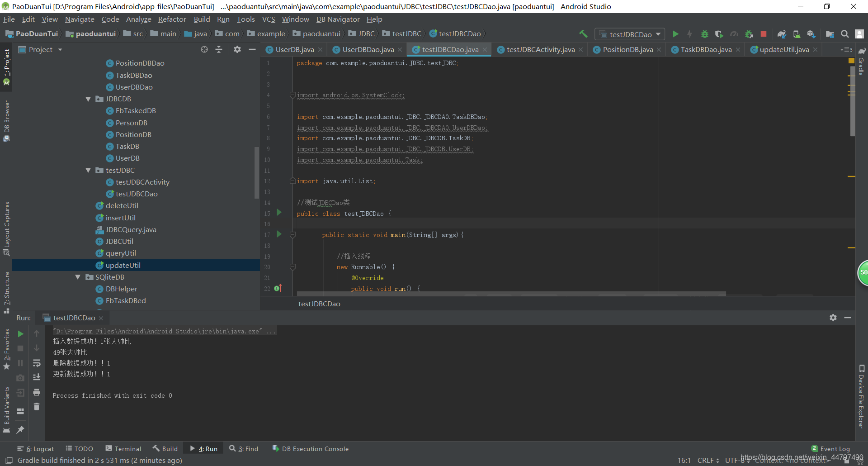Toggle soft-wrap in Run console
Screen dimensions: 868x466
tap(37, 363)
